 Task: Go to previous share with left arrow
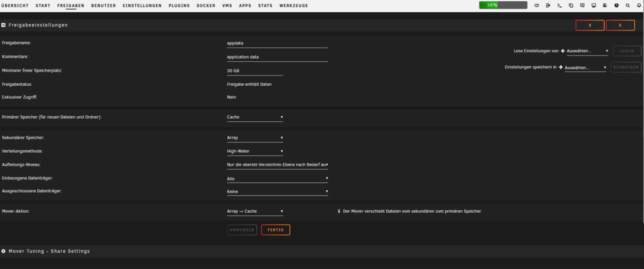[x=590, y=26]
